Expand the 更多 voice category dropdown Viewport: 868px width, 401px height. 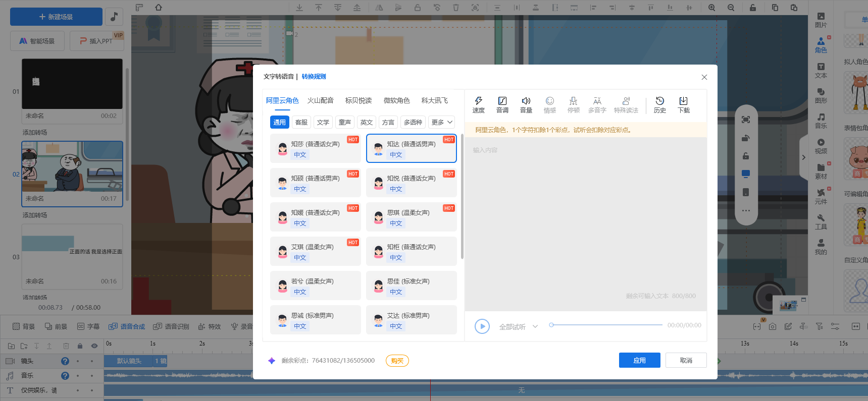441,122
